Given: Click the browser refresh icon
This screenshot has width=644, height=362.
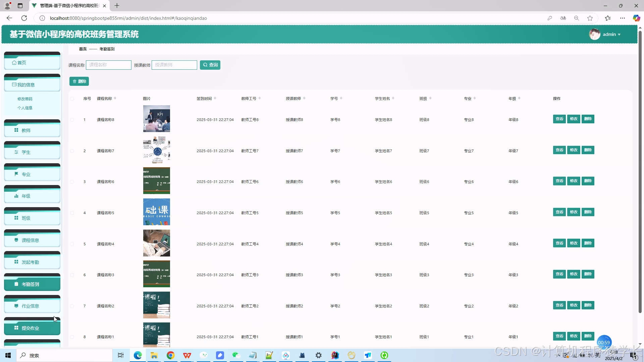Looking at the screenshot, I should 24,18.
